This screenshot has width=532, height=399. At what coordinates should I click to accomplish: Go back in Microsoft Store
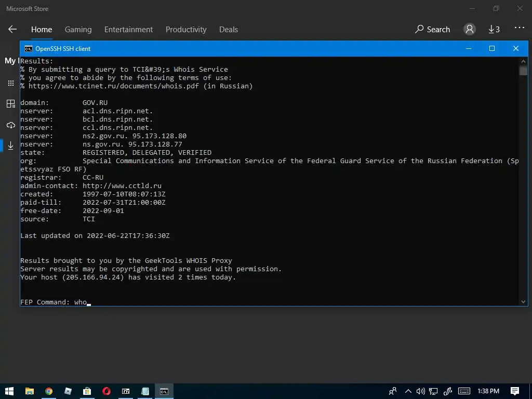[x=12, y=30]
